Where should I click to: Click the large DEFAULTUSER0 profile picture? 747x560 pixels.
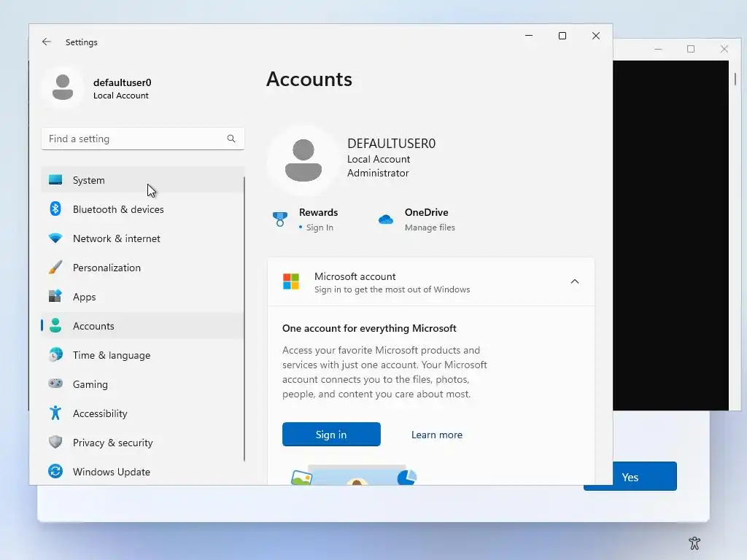tap(303, 160)
